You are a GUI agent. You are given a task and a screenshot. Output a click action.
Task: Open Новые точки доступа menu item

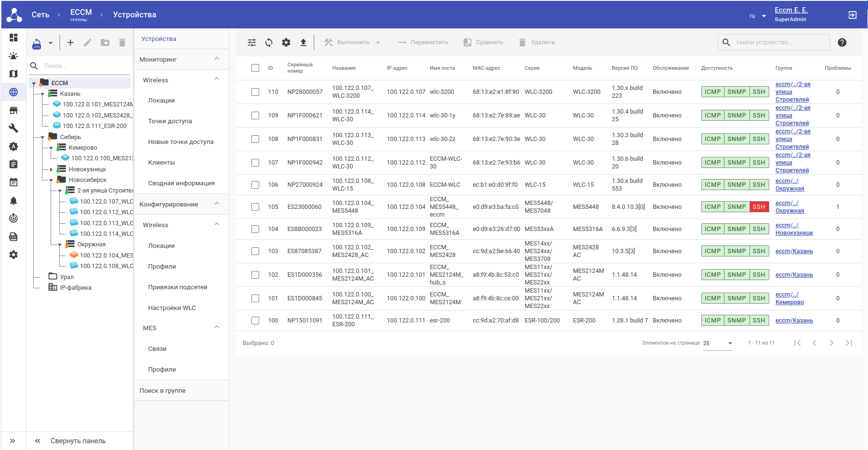pyautogui.click(x=181, y=142)
